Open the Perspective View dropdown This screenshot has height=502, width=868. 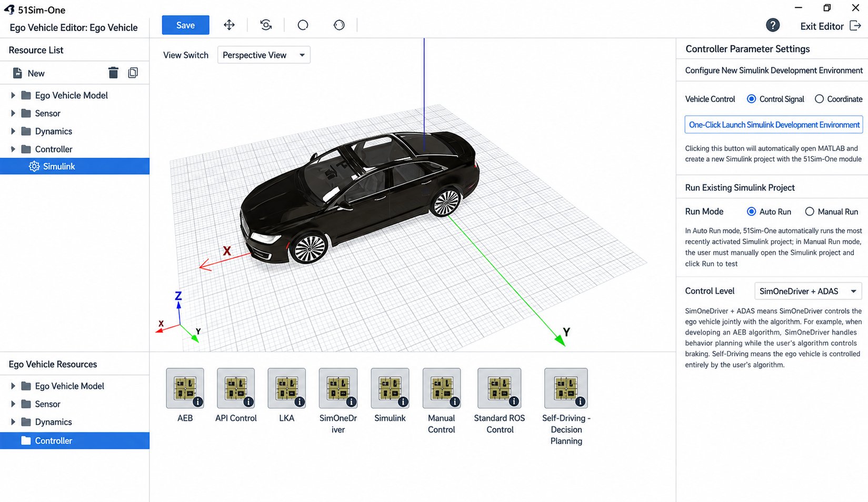[264, 55]
